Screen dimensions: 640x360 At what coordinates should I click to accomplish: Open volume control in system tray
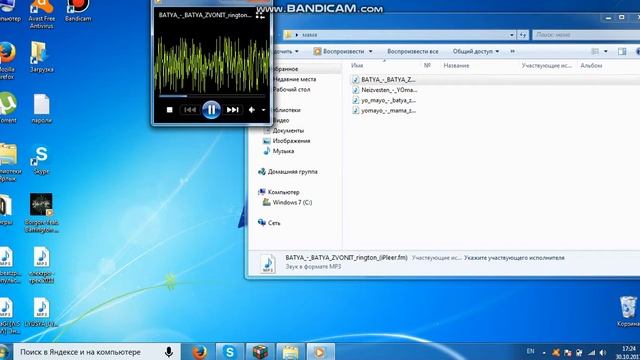(602, 352)
